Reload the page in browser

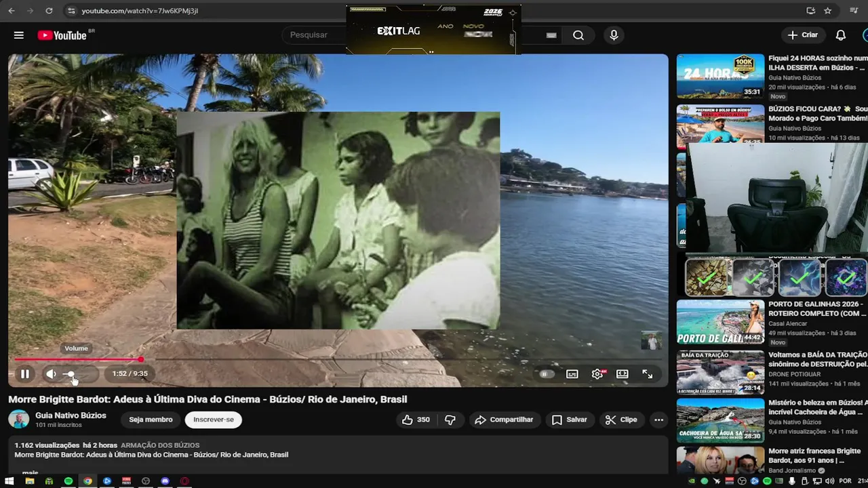49,11
